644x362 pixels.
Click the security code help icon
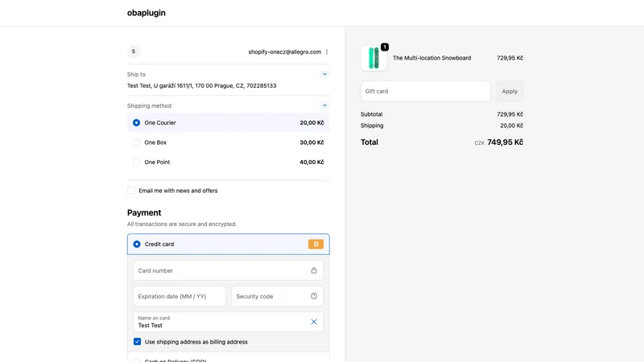[x=314, y=296]
